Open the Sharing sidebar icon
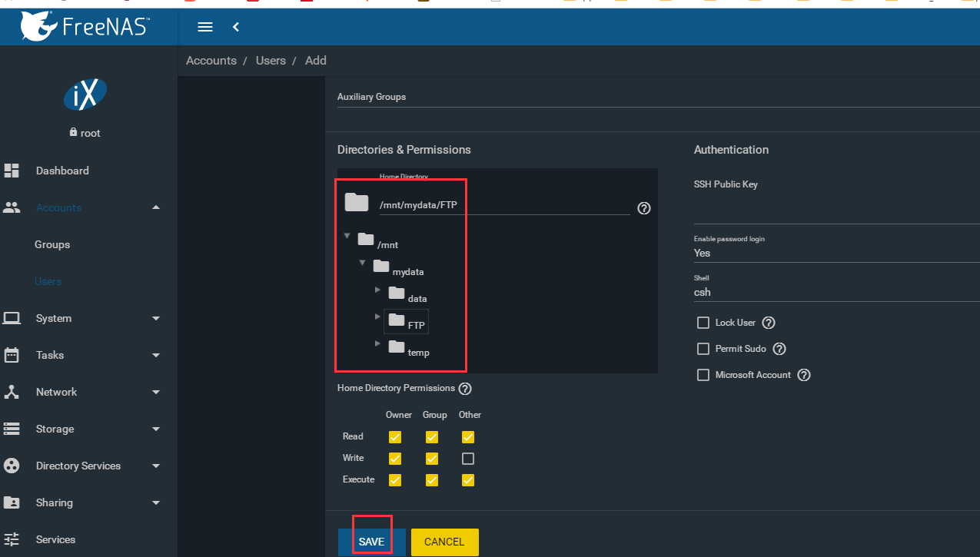The height and width of the screenshot is (557, 980). coord(11,502)
